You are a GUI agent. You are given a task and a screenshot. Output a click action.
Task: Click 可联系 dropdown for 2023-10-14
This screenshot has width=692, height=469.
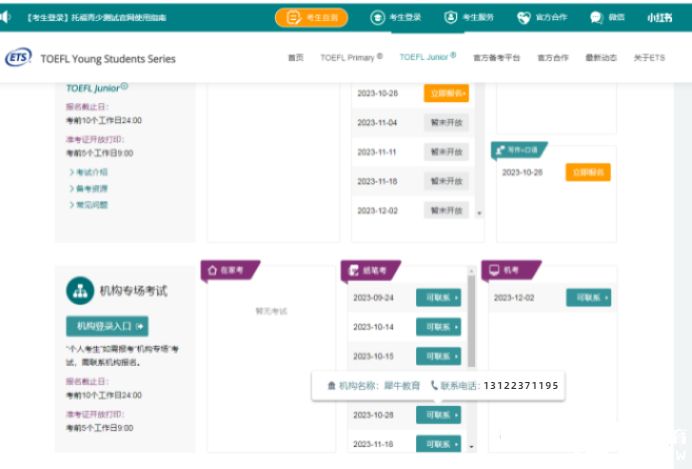coord(438,327)
